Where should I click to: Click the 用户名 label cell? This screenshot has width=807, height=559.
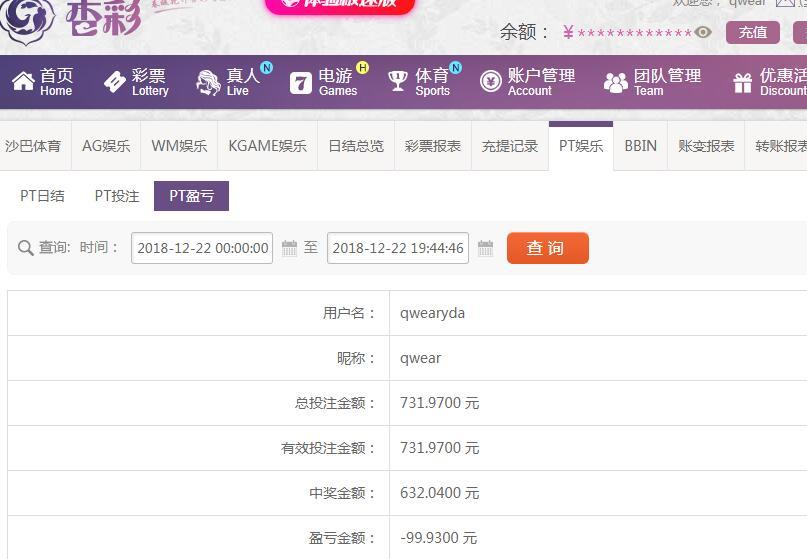[199, 313]
